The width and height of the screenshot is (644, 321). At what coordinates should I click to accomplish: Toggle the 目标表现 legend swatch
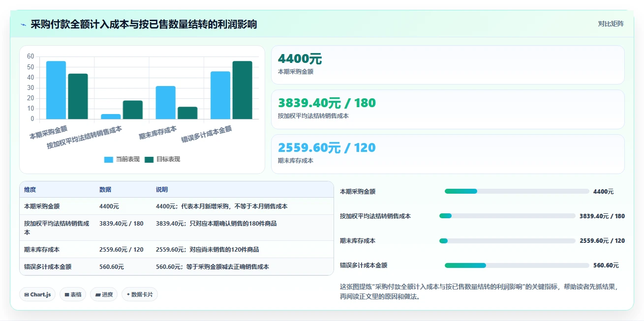[x=150, y=159]
